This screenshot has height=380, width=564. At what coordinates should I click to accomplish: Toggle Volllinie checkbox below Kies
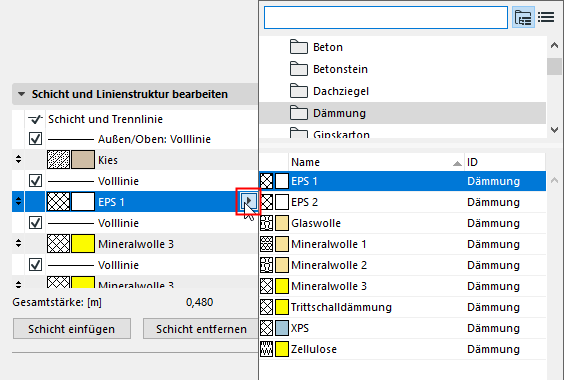(x=35, y=181)
